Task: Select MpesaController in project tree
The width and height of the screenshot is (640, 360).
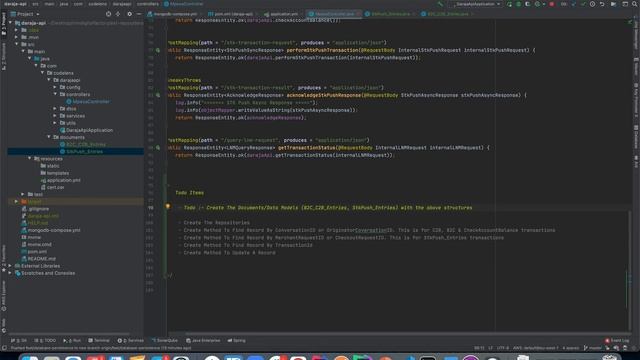Action: (88, 102)
